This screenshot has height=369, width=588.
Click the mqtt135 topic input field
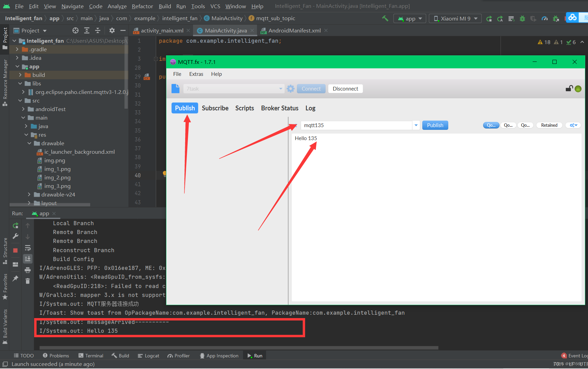pyautogui.click(x=356, y=125)
